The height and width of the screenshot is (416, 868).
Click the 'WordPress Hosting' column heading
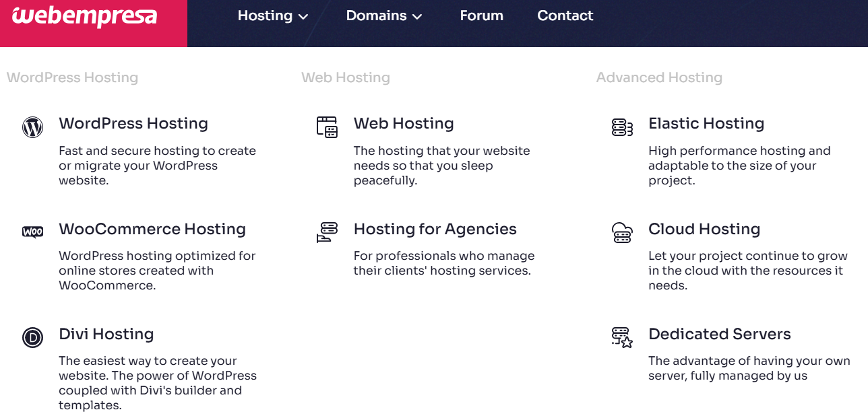coord(72,77)
